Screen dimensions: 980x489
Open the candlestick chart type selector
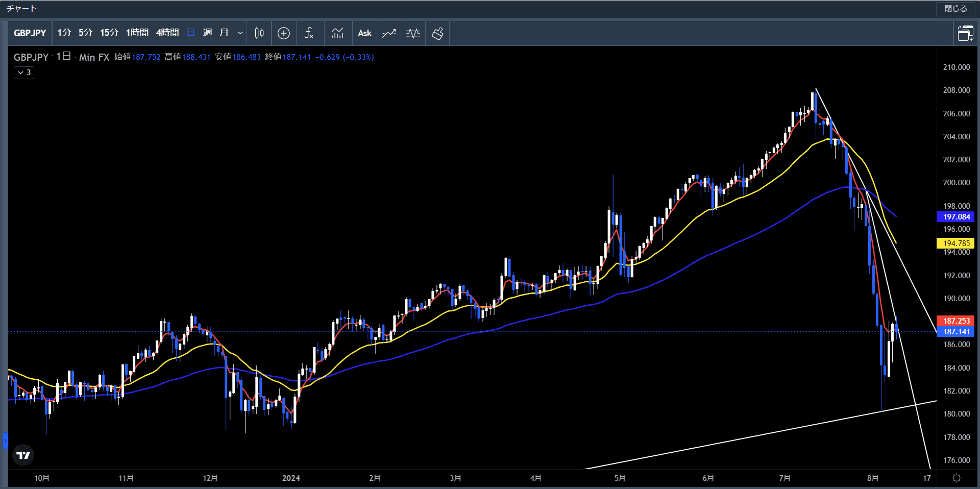pyautogui.click(x=259, y=33)
